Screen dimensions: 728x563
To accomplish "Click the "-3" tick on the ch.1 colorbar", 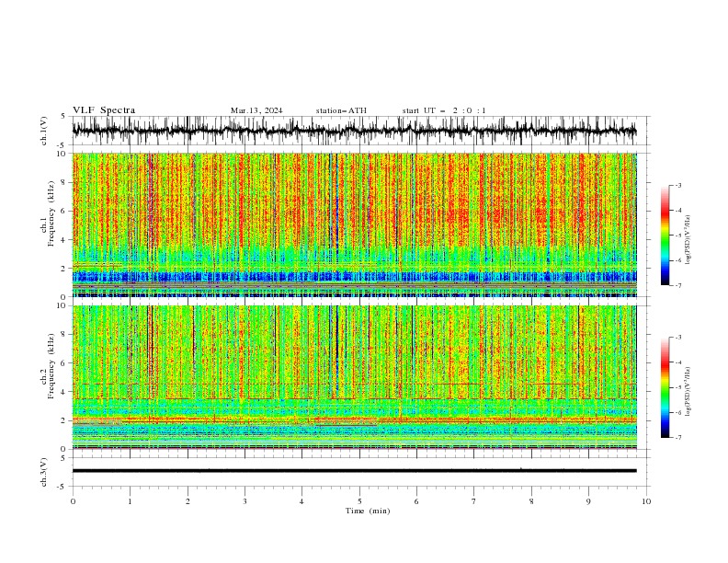I will [677, 185].
